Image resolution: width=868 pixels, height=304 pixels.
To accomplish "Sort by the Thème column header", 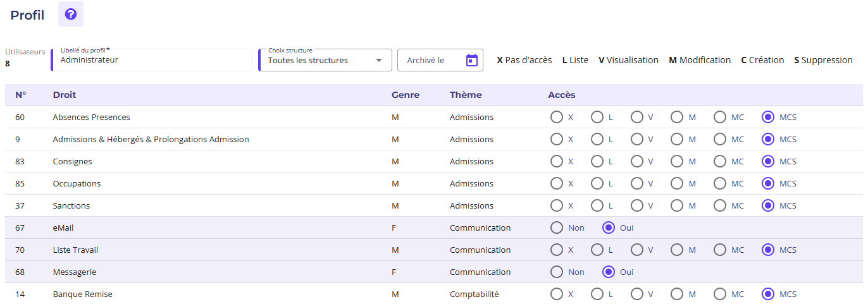I will tap(466, 95).
